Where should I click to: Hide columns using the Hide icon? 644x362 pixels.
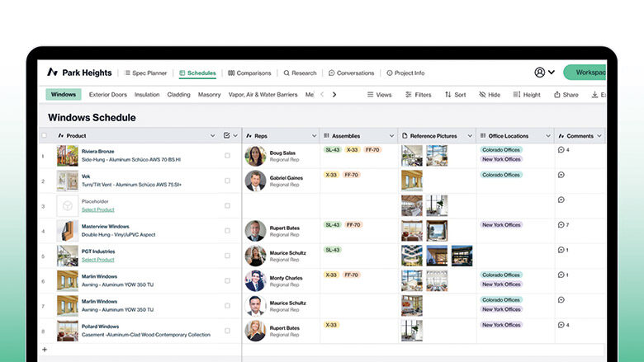click(482, 95)
